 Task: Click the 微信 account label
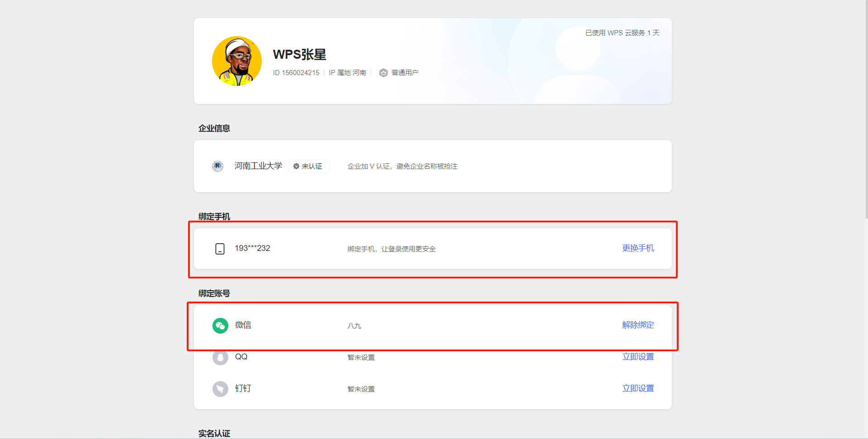(x=243, y=325)
